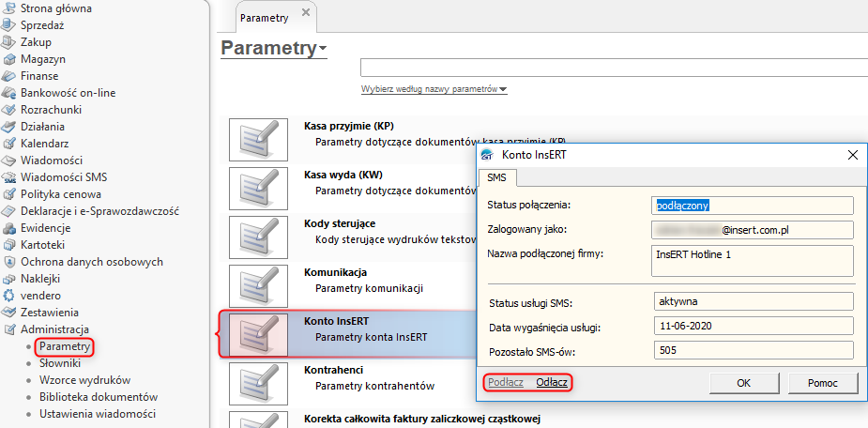Screen dimensions: 868x428
Task: Open the Polityka cenowa icon
Action: coord(8,194)
